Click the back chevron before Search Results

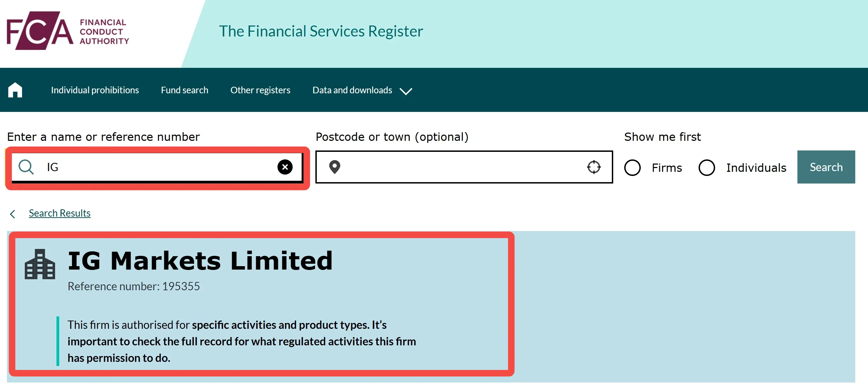pos(13,214)
